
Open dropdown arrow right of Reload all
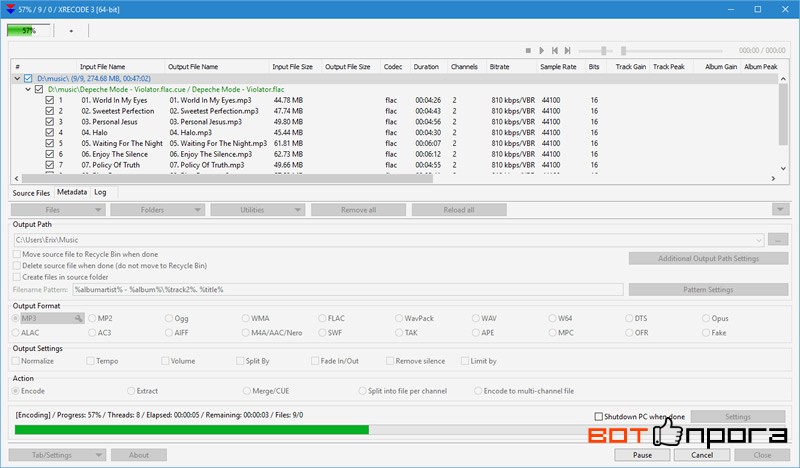tap(780, 210)
